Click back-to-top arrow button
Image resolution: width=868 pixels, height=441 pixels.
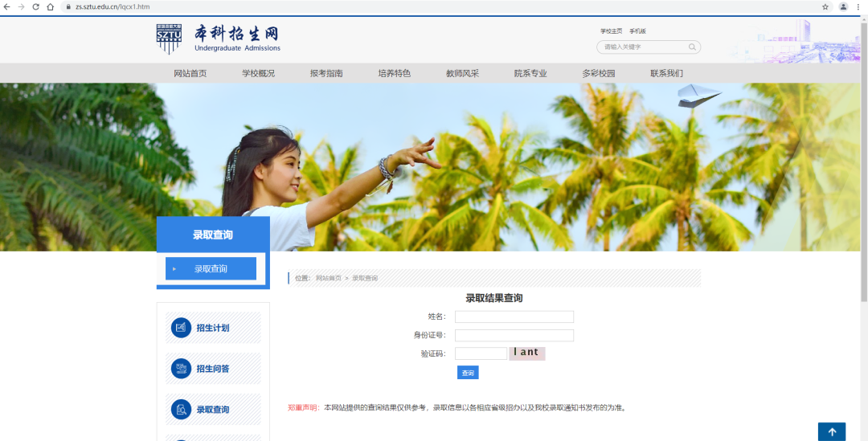(832, 431)
